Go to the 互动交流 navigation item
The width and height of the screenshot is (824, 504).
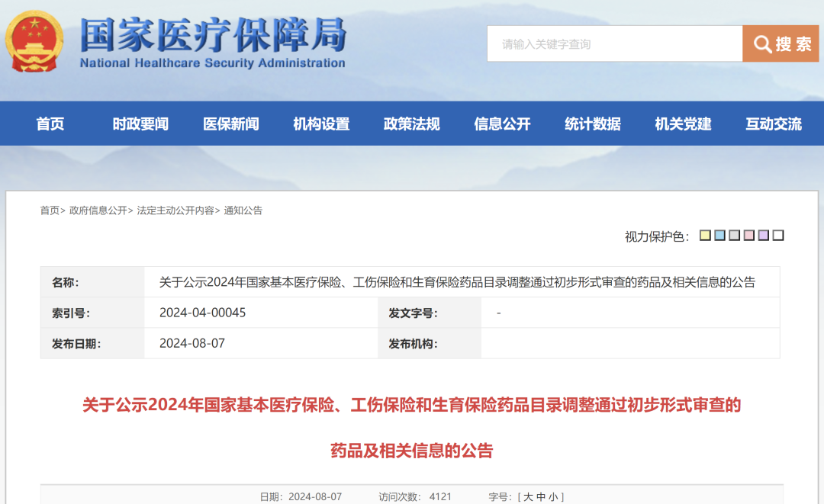coord(773,124)
